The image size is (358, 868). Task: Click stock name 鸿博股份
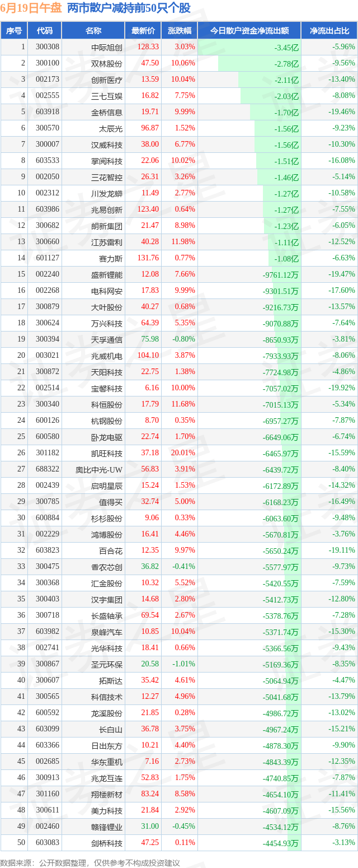point(107,534)
